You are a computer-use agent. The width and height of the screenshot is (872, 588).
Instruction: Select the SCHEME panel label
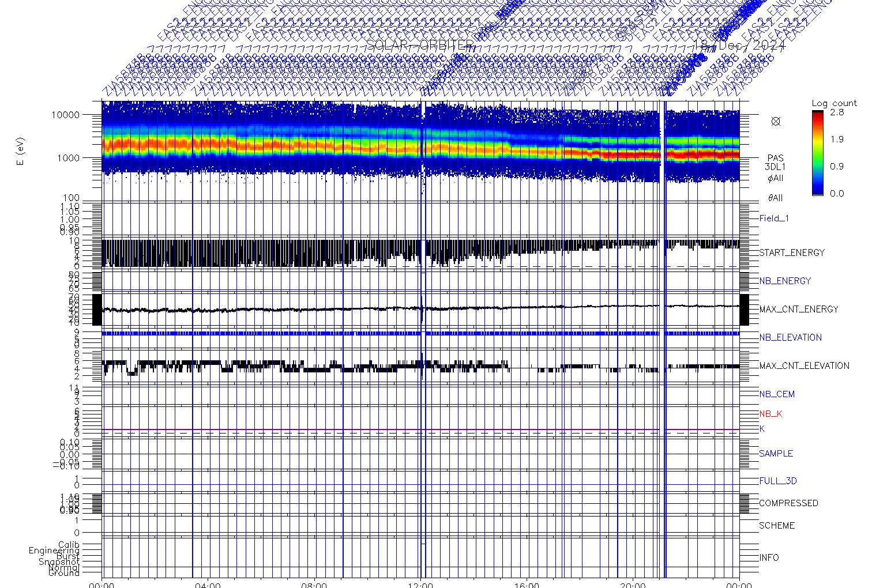[x=776, y=526]
